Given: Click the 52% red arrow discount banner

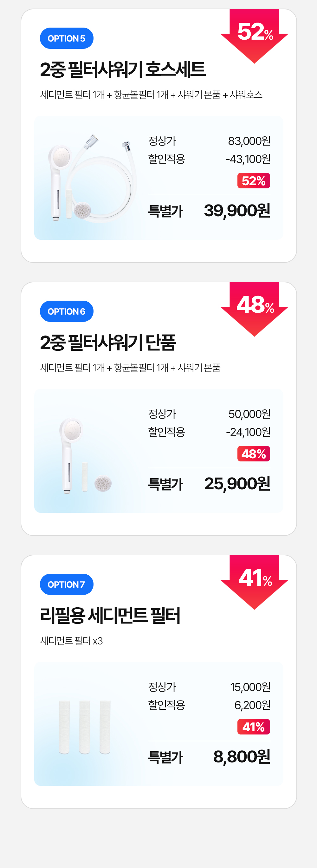Looking at the screenshot, I should point(254,36).
